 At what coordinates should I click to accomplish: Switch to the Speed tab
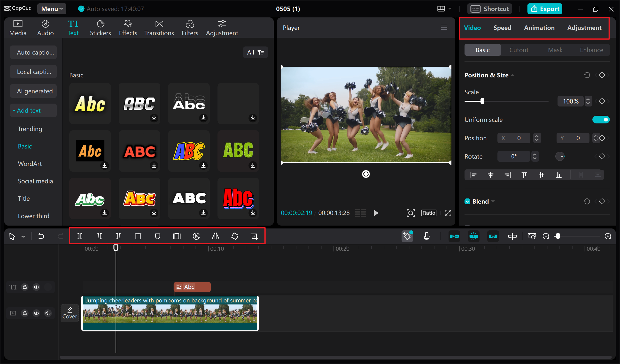[x=502, y=27]
